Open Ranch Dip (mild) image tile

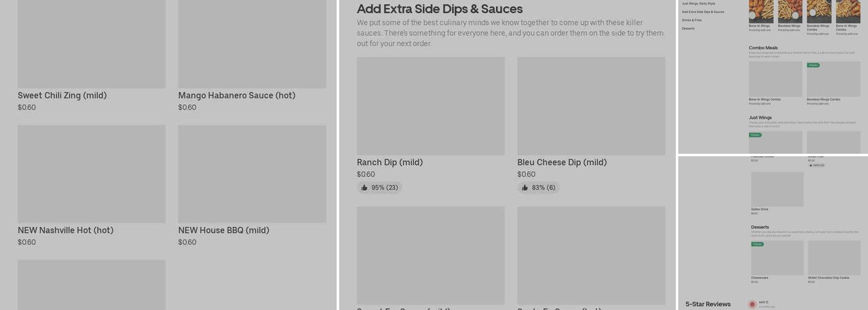[x=431, y=106]
